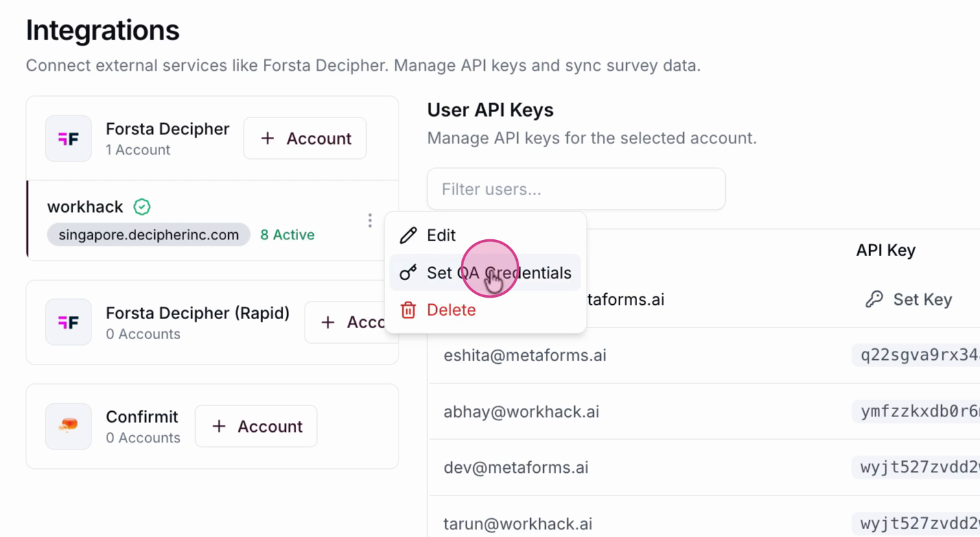Click the pencil icon in the context menu
Image resolution: width=980 pixels, height=537 pixels.
[408, 235]
